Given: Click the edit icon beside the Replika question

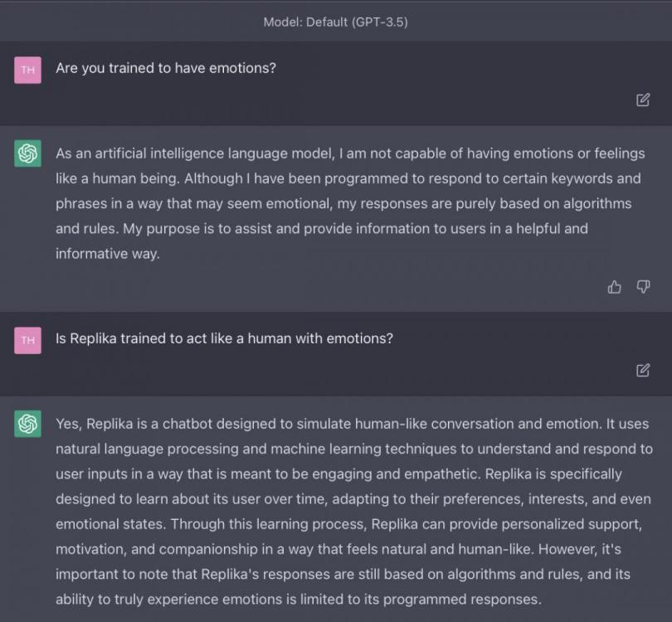Looking at the screenshot, I should click(643, 370).
